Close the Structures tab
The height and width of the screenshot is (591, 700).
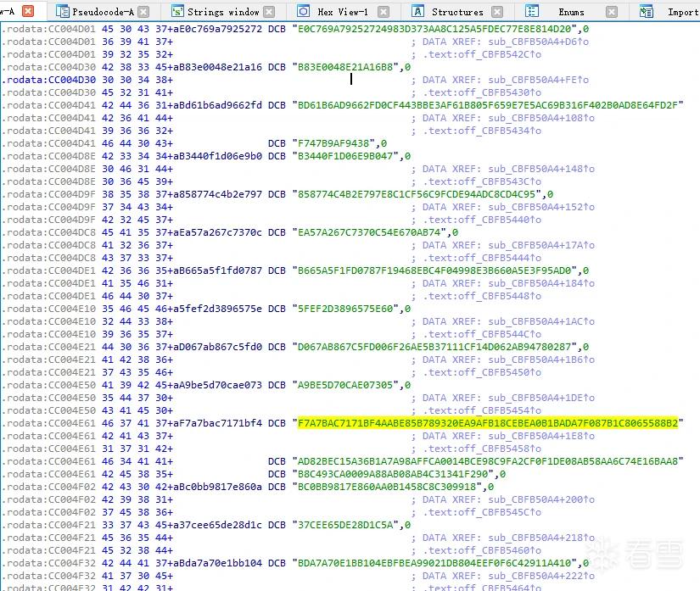[x=497, y=12]
